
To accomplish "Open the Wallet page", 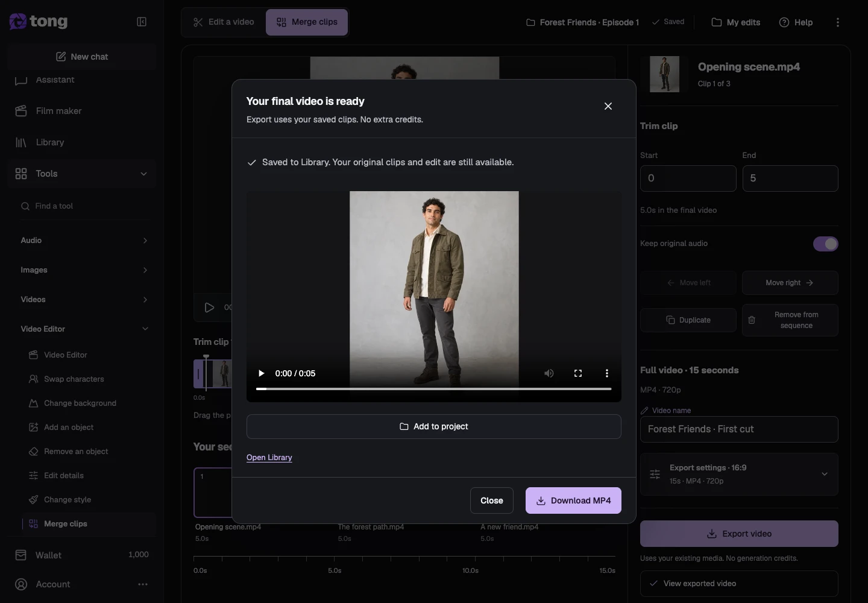I will click(x=82, y=555).
